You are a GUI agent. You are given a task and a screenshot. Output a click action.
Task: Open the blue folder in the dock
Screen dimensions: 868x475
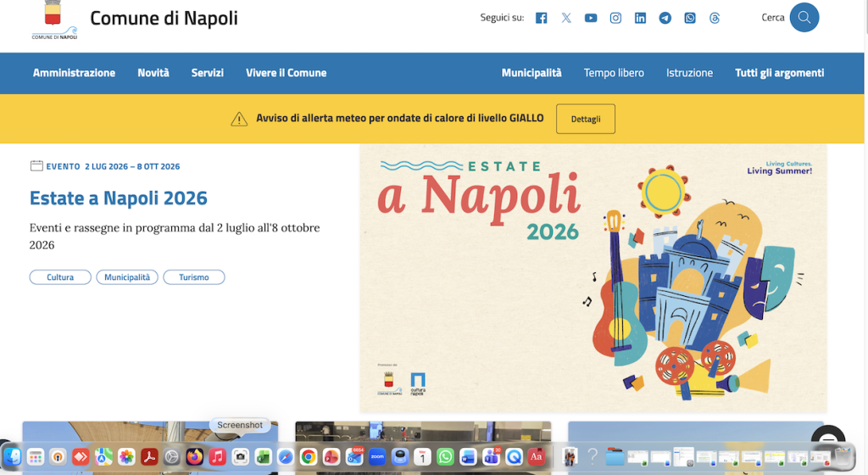coord(615,457)
